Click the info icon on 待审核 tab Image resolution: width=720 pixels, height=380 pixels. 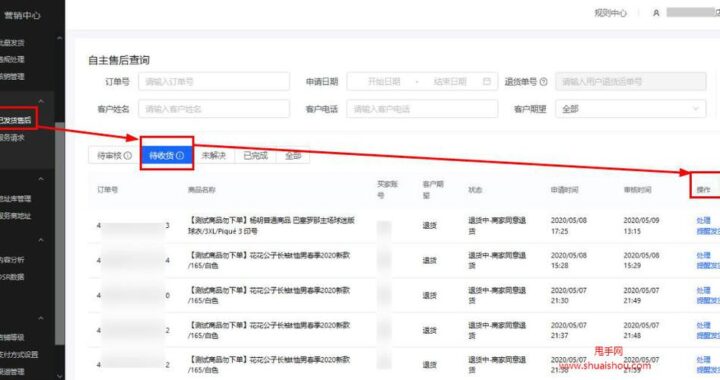128,156
